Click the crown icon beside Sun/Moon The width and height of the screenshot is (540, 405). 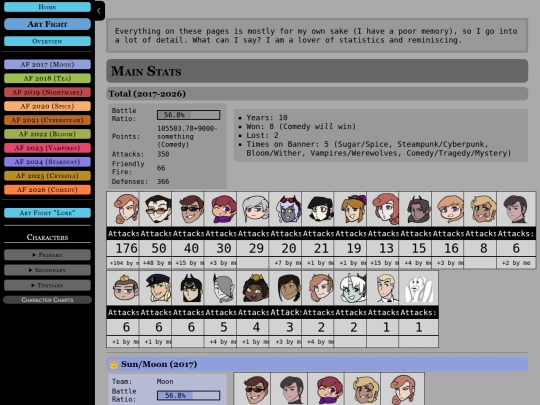114,364
